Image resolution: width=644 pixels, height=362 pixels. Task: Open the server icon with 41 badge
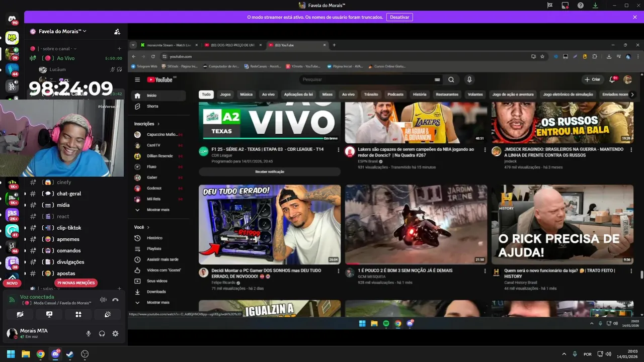pyautogui.click(x=12, y=231)
